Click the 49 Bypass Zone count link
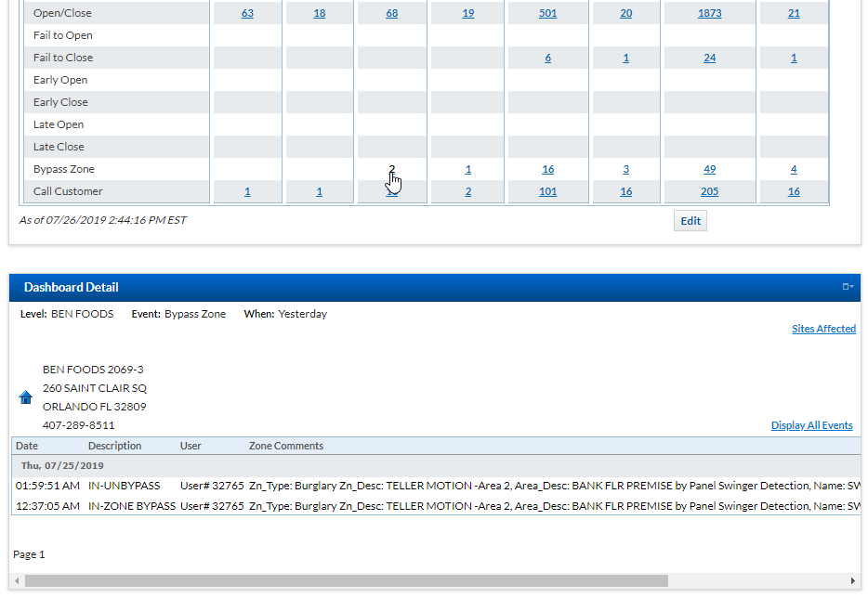This screenshot has width=868, height=598. click(x=709, y=169)
